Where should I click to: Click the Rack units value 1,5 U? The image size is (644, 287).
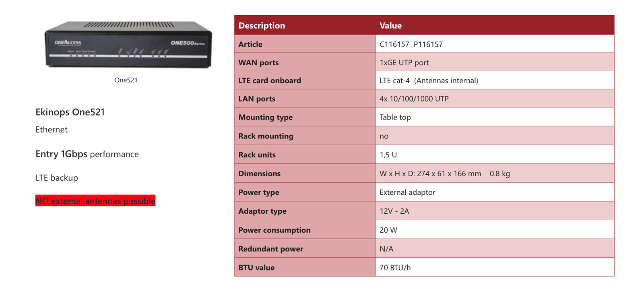pos(388,155)
